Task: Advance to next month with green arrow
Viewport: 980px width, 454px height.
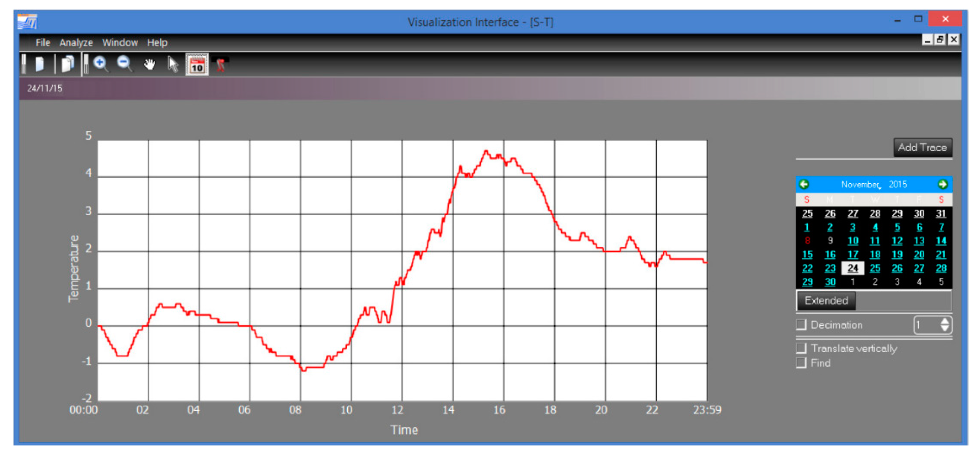Action: 942,184
